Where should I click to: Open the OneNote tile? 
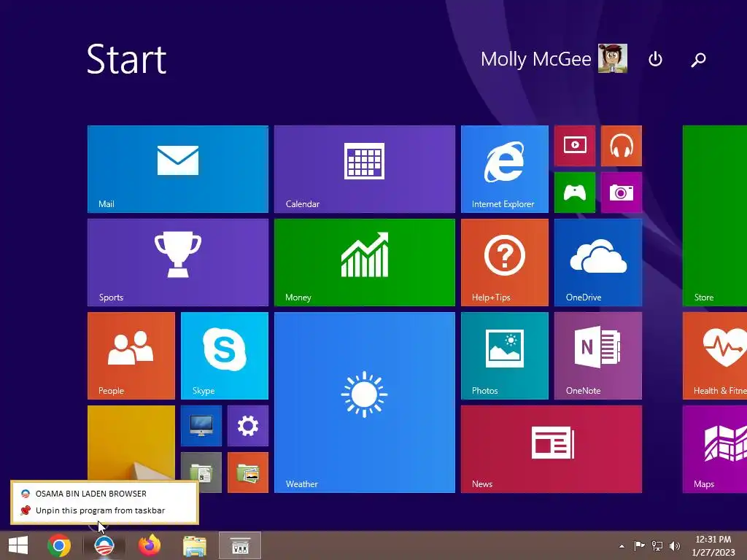[x=598, y=356]
